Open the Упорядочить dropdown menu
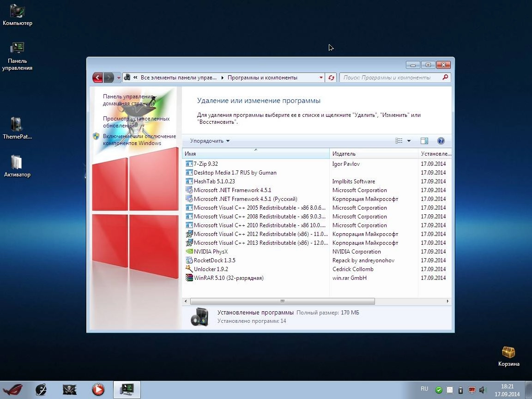The width and height of the screenshot is (532, 399). click(x=210, y=141)
